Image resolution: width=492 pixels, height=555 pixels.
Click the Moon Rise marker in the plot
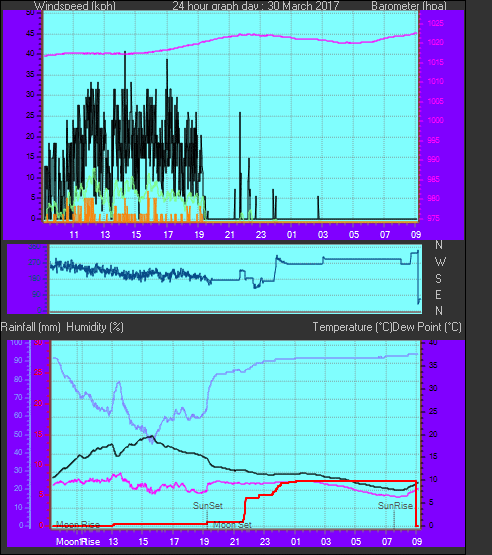(x=78, y=524)
